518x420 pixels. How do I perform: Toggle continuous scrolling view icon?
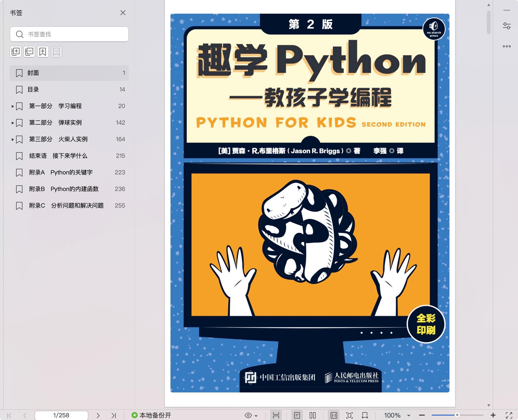tap(276, 415)
